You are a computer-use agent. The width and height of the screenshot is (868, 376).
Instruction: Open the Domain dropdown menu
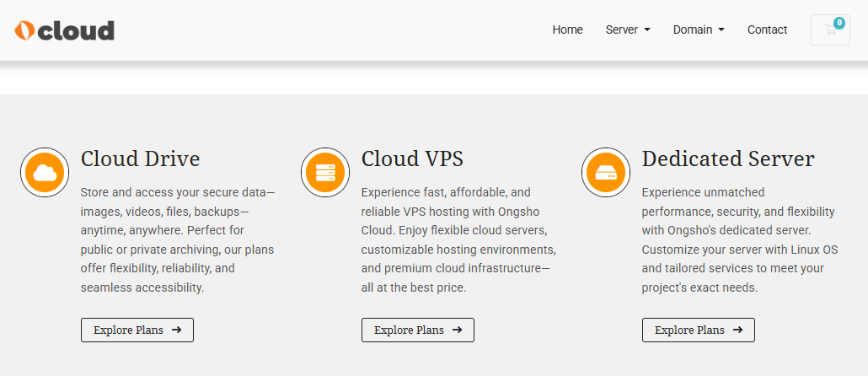699,30
